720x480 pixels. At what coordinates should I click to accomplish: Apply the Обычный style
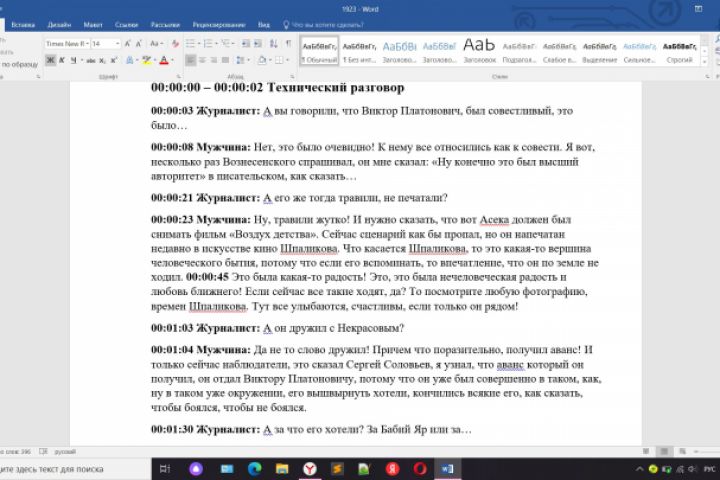pyautogui.click(x=319, y=51)
